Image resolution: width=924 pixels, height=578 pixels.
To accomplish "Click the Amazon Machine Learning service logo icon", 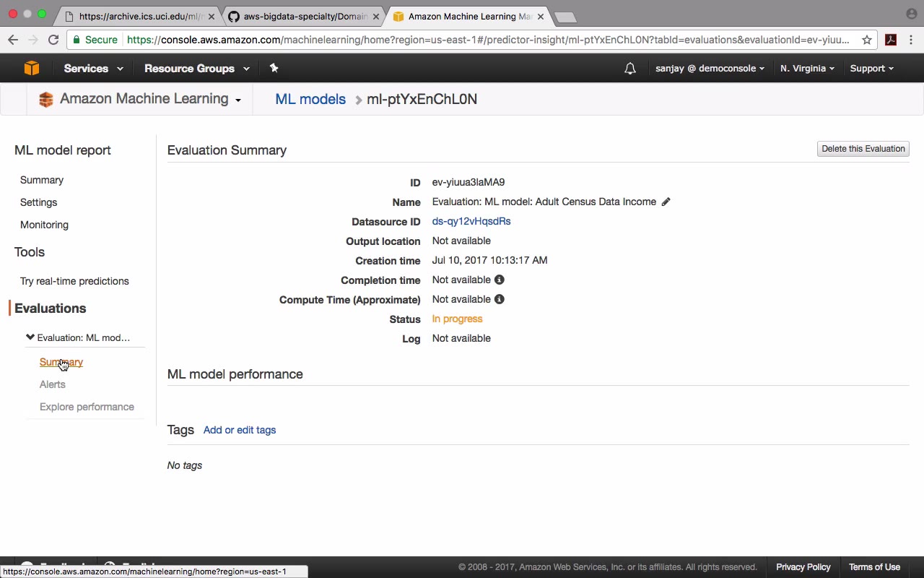I will 46,100.
